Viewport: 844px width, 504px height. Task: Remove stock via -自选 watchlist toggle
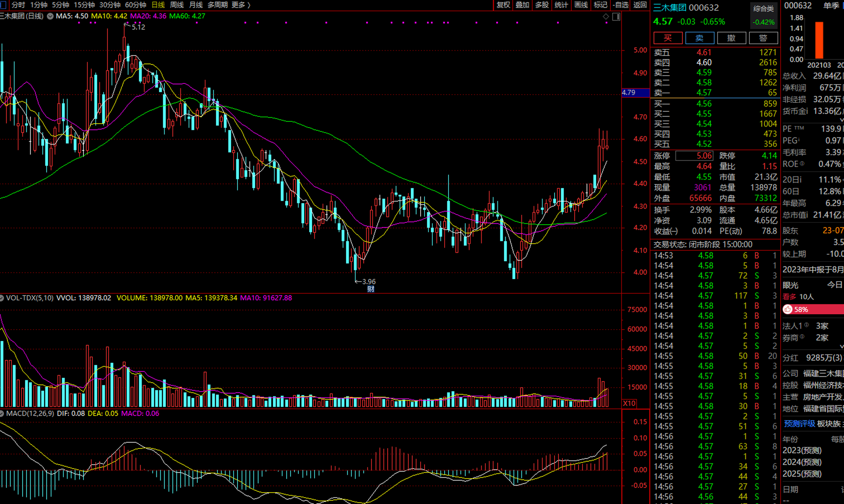[x=621, y=5]
